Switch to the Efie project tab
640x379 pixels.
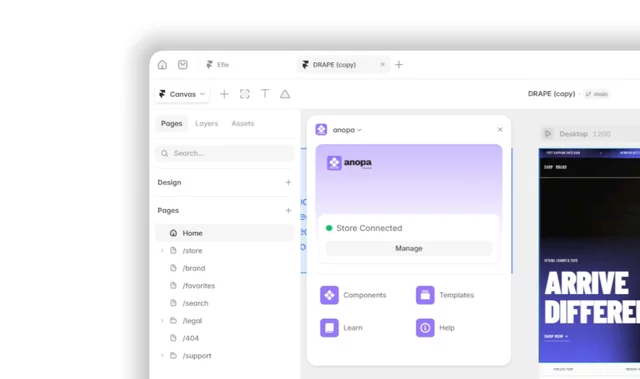(x=218, y=64)
